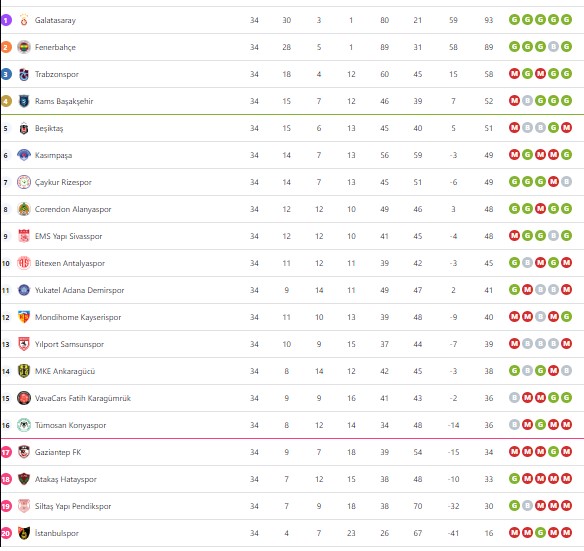Click the Mondihome Kayserispor logo
Screen dimensions: 584x551
coord(24,317)
